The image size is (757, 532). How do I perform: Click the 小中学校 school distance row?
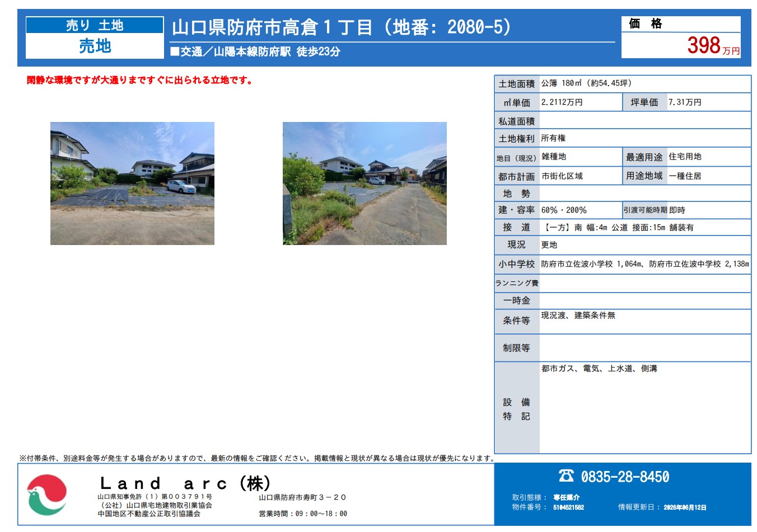623,264
